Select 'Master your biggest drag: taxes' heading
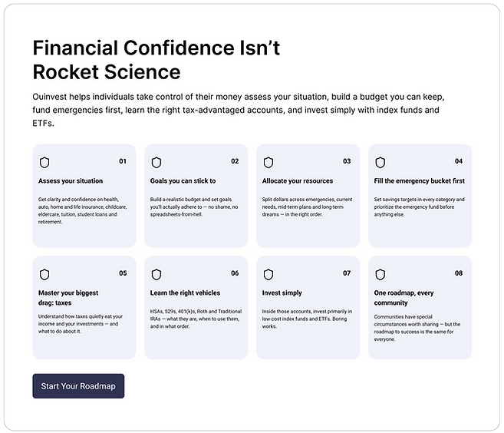This screenshot has height=433, width=504. 68,298
